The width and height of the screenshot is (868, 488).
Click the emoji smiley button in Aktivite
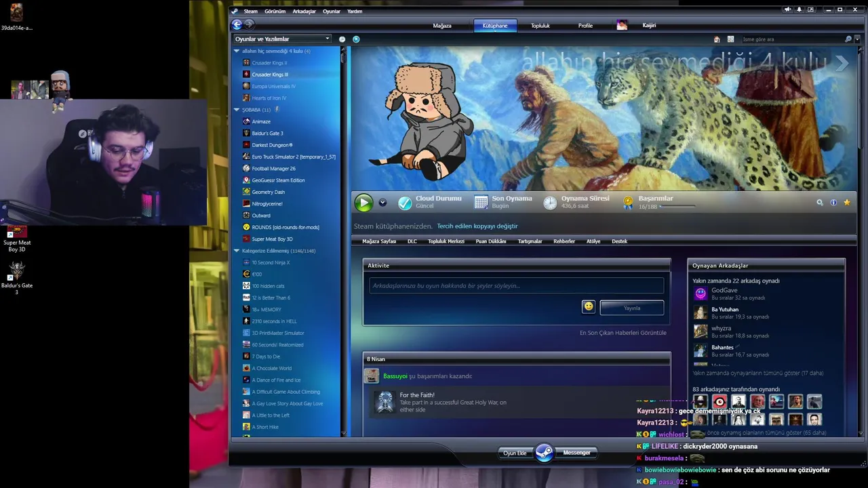589,306
